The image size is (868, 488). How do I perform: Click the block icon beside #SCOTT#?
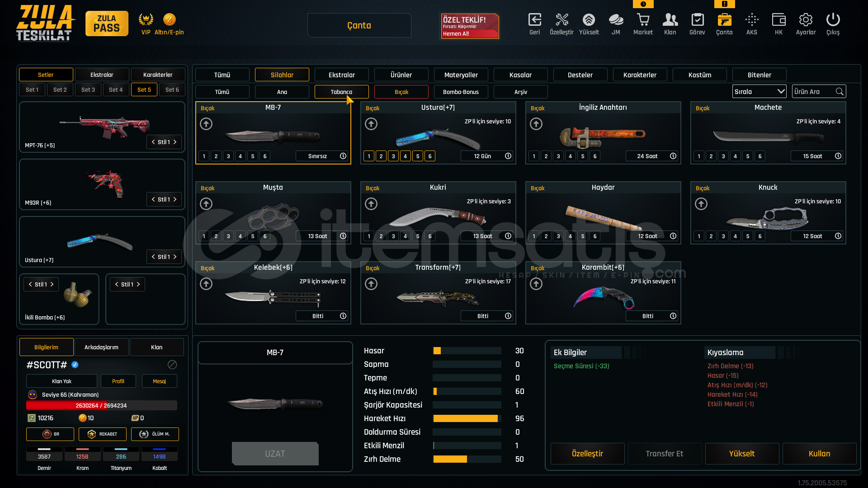click(172, 365)
